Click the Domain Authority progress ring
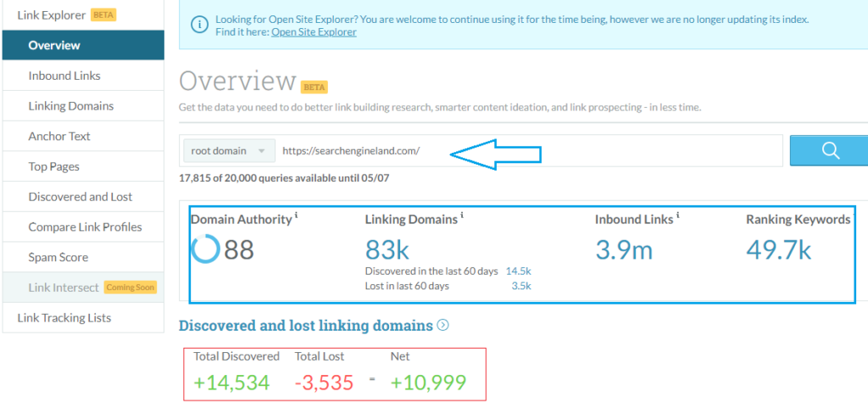 click(x=205, y=249)
